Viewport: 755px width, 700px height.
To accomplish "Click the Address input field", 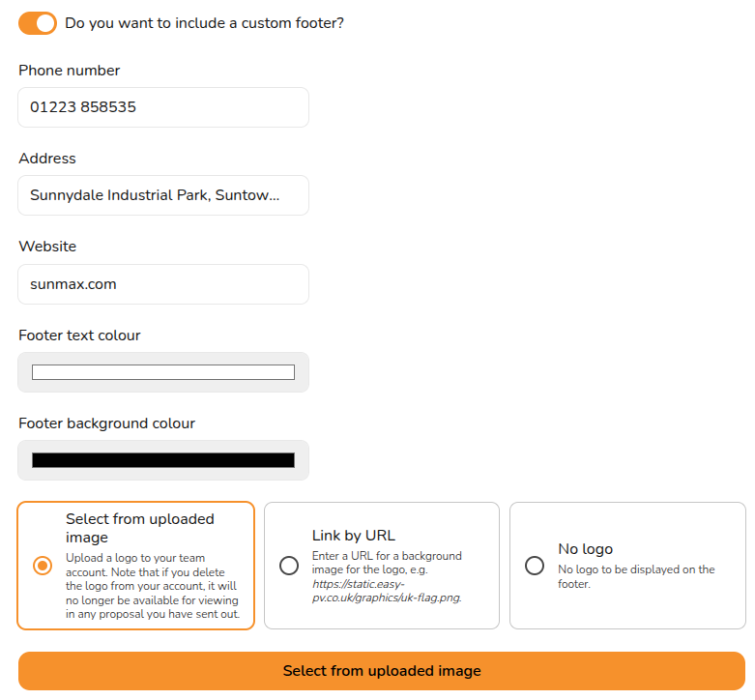I will 163,195.
